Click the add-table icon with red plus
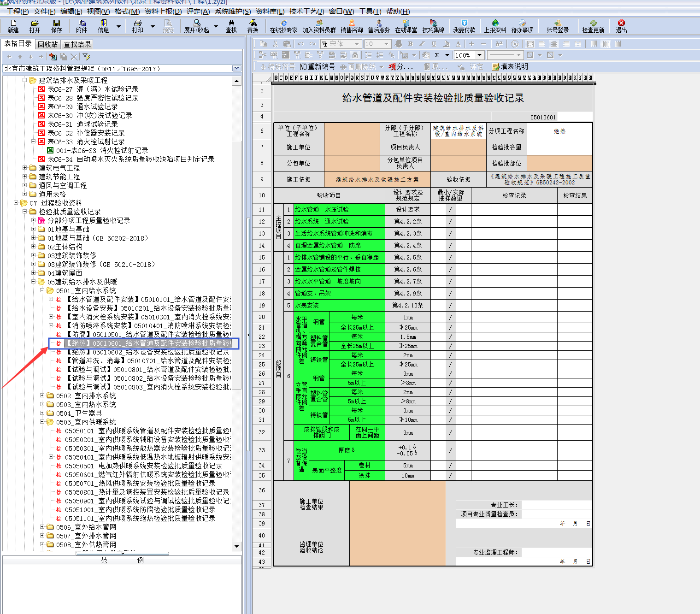This screenshot has height=614, width=700. tap(53, 57)
